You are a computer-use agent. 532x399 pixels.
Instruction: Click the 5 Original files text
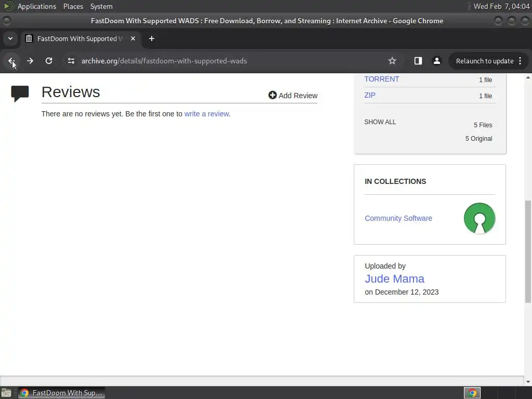tap(478, 139)
